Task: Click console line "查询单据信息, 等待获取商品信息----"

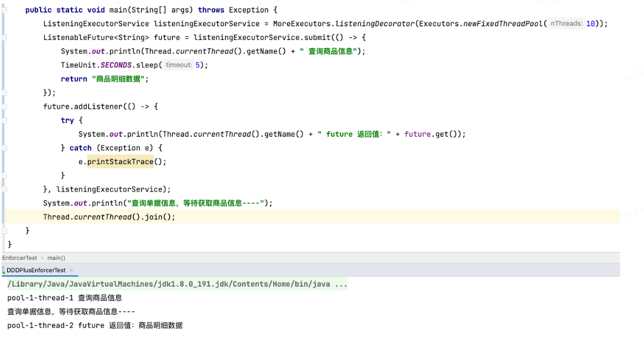Action: point(71,312)
